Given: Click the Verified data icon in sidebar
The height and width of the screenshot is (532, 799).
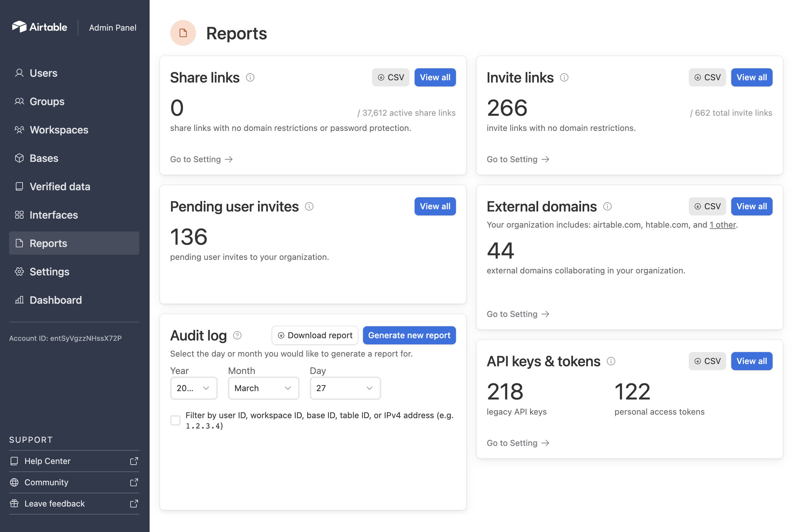Looking at the screenshot, I should [19, 186].
